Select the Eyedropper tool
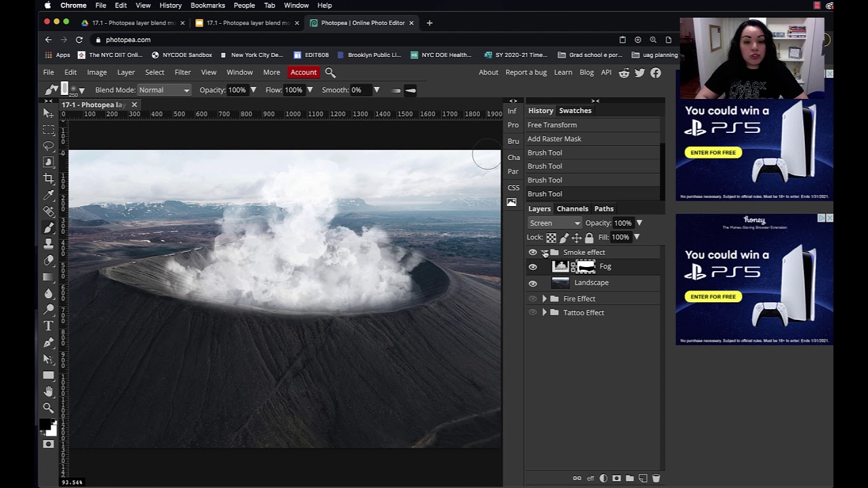 coord(48,195)
